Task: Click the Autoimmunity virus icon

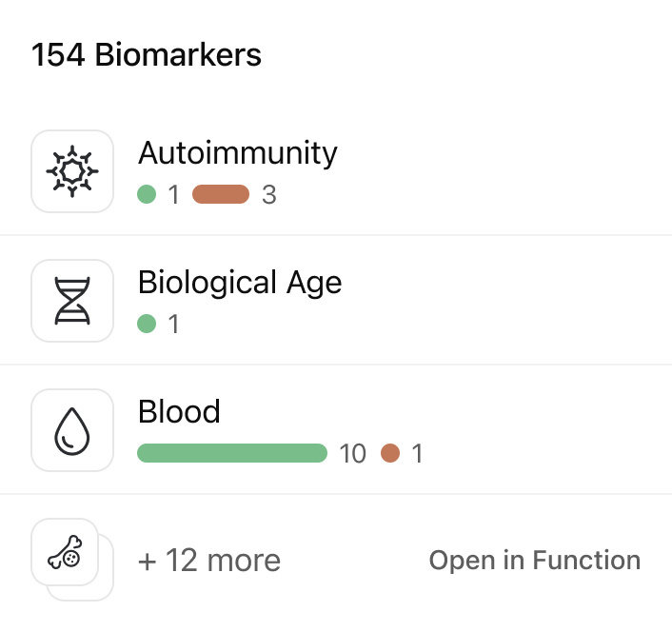Action: coord(72,171)
